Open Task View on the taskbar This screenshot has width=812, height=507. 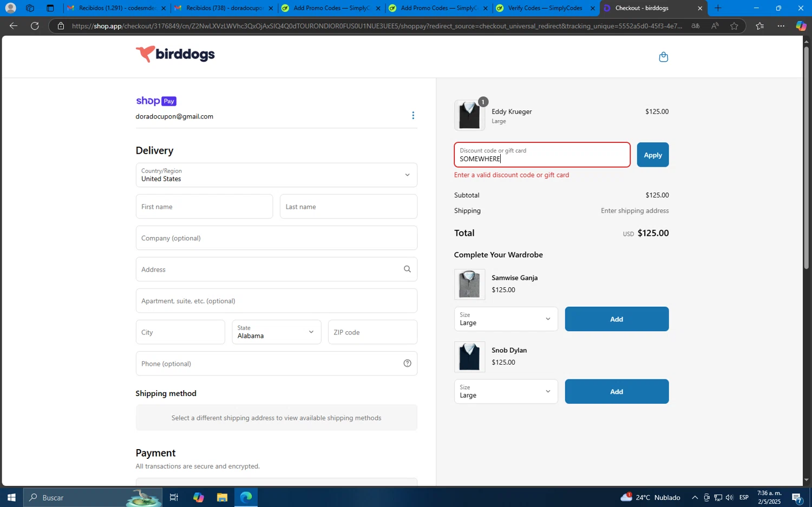click(174, 497)
